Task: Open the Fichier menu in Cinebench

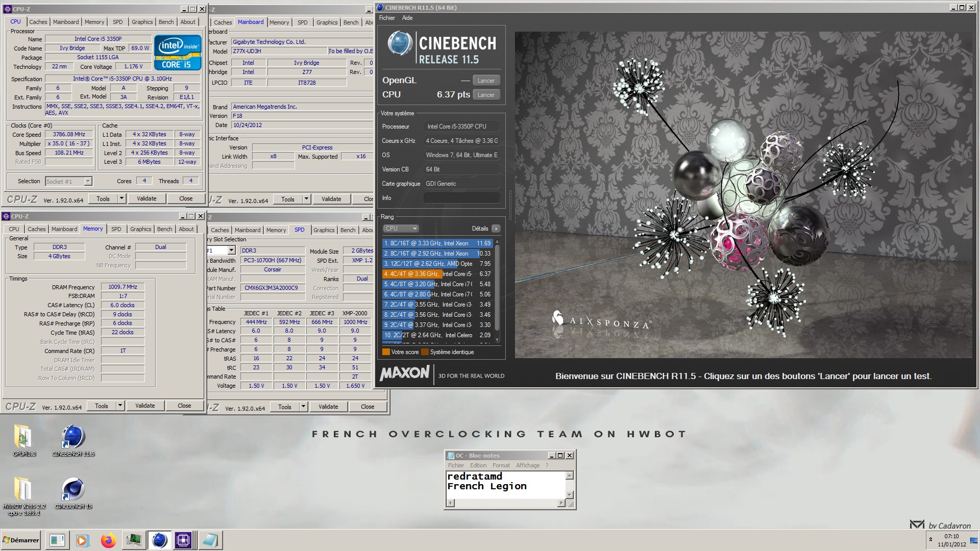Action: pos(387,18)
